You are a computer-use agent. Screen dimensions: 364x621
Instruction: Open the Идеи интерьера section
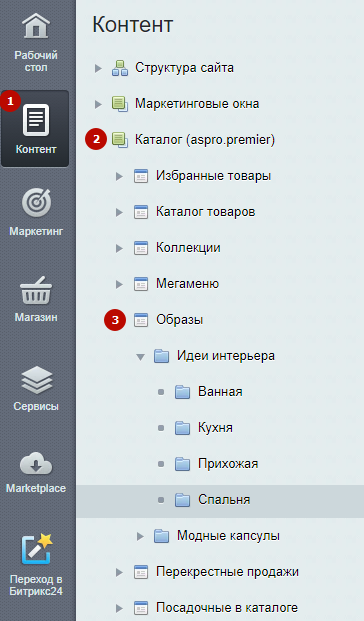226,356
